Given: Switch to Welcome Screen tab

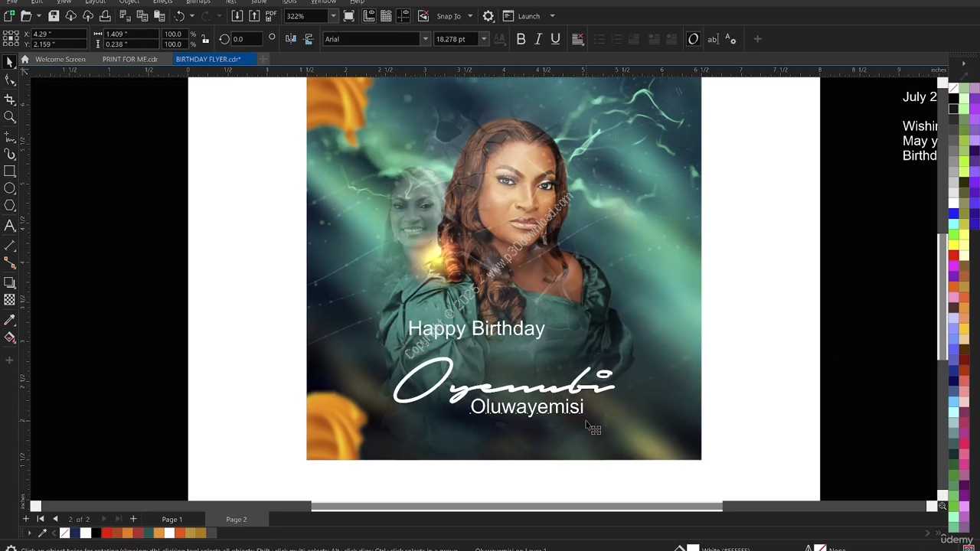Looking at the screenshot, I should [60, 59].
